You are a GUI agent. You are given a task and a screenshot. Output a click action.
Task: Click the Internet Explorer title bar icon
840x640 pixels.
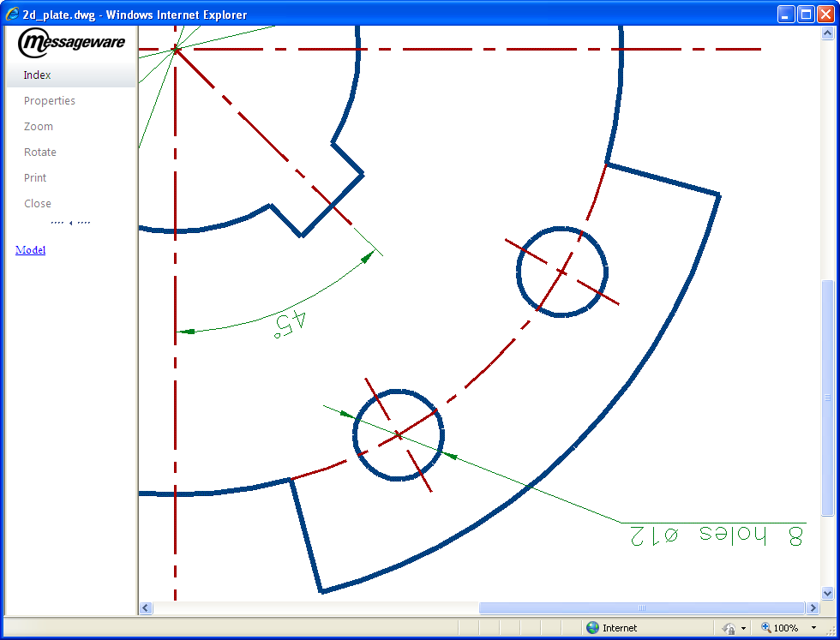pyautogui.click(x=12, y=15)
